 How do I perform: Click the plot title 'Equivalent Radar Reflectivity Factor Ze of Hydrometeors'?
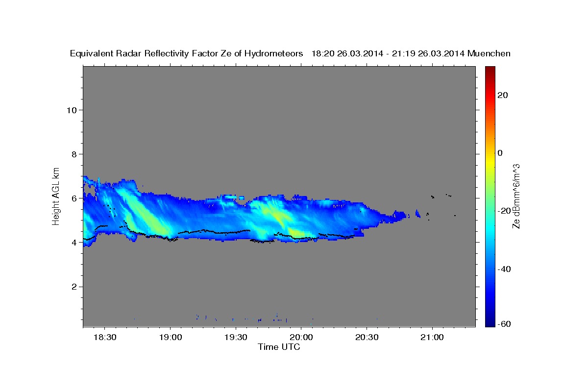(x=186, y=54)
